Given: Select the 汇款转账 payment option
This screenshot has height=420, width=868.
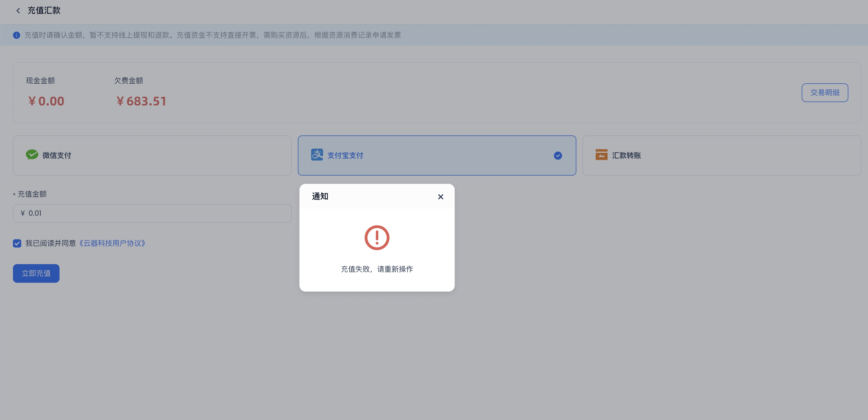Looking at the screenshot, I should (x=722, y=155).
